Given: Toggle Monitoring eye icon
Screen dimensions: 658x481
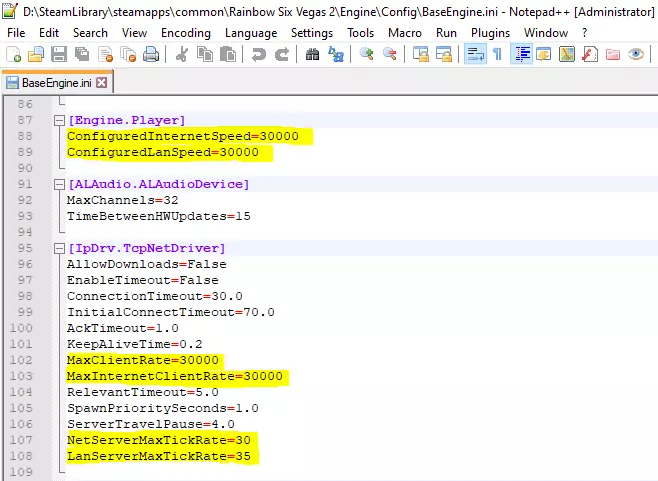Looking at the screenshot, I should point(636,54).
